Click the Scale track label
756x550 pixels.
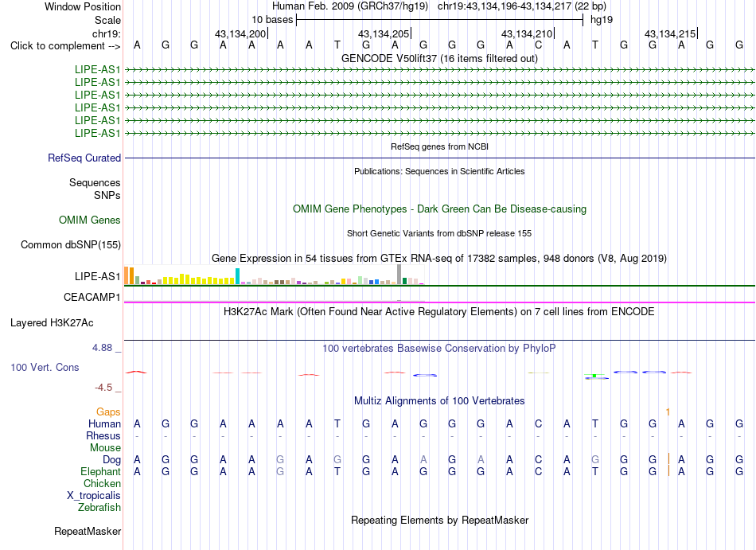tap(107, 20)
